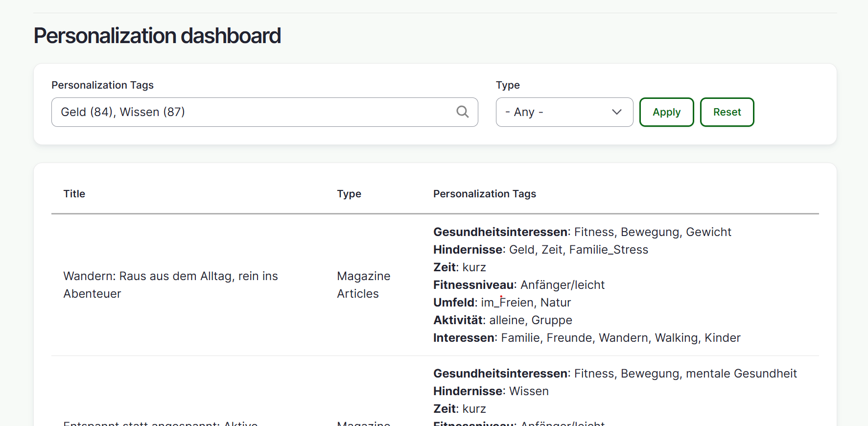The width and height of the screenshot is (868, 426).
Task: Click the Hindernisse: Wissen line
Action: tap(491, 391)
